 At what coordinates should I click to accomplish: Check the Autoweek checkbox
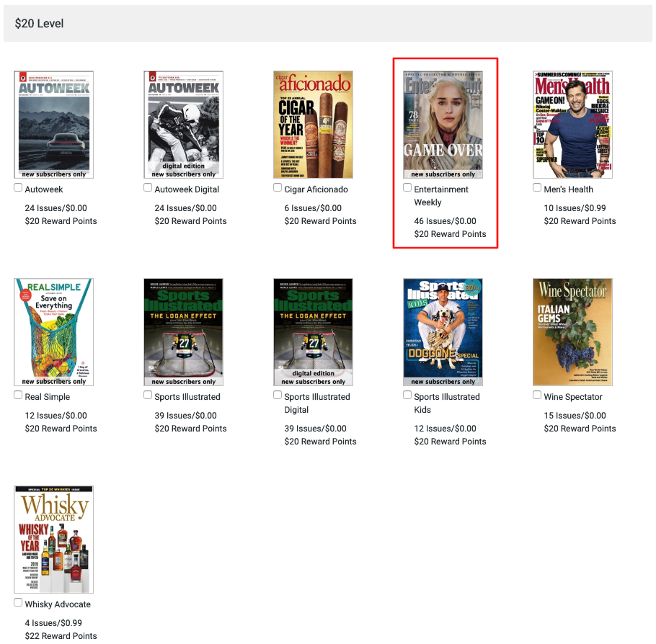point(18,187)
